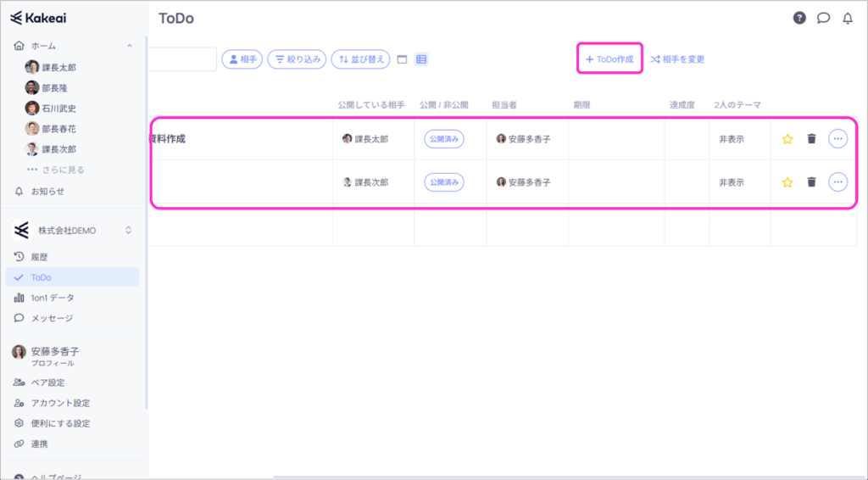Open the notifications bell icon

847,18
